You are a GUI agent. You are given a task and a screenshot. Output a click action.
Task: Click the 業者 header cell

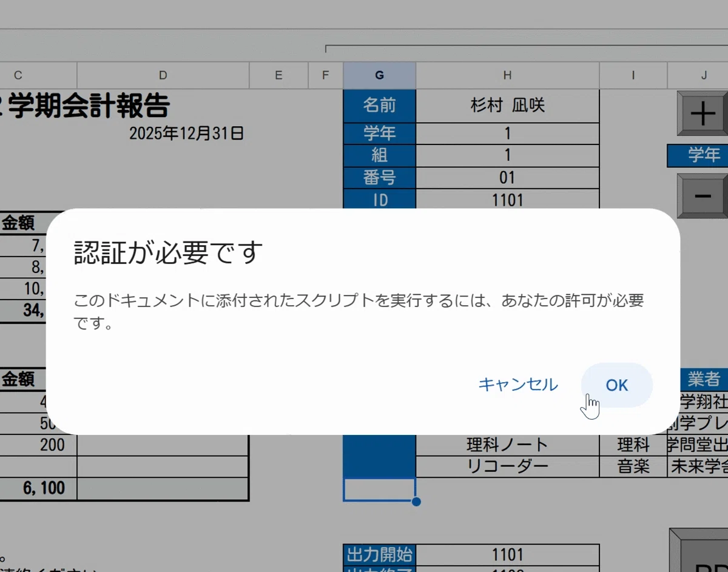[x=703, y=379]
